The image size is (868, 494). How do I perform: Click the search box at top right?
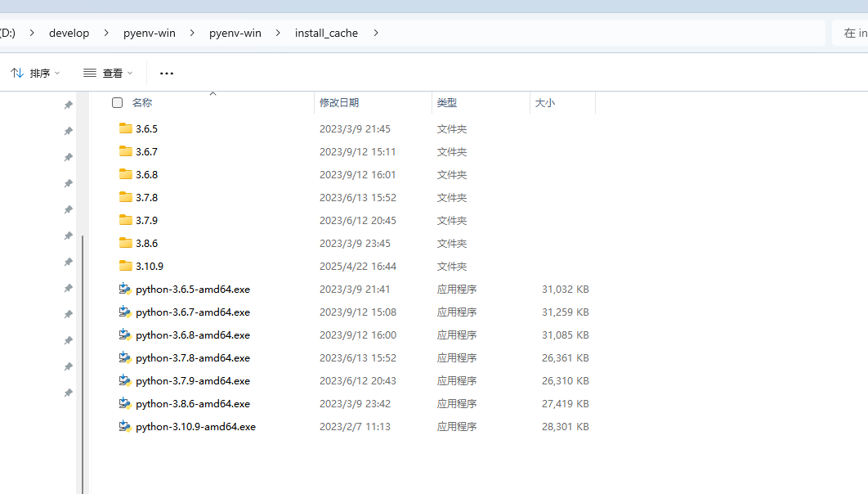[850, 33]
